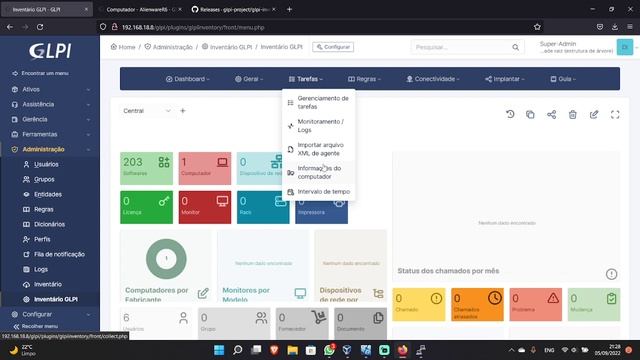640x360 pixels.
Task: Open Usuários in sidebar
Action: click(46, 164)
